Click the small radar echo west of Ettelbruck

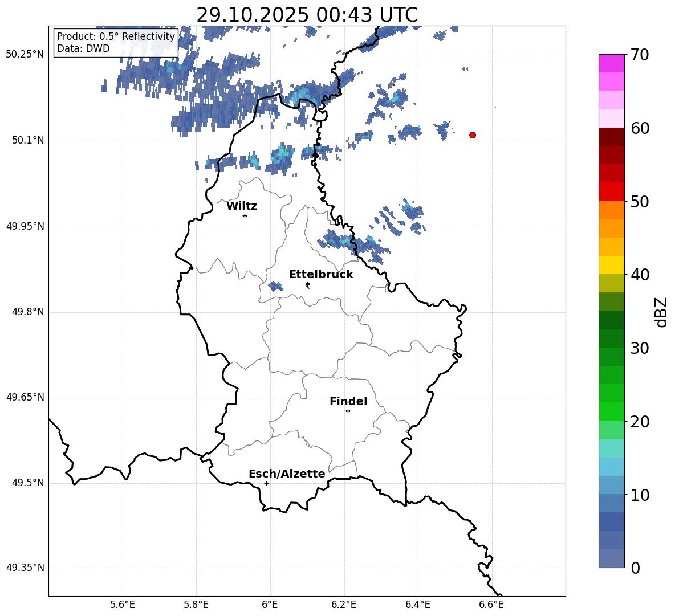click(x=275, y=286)
